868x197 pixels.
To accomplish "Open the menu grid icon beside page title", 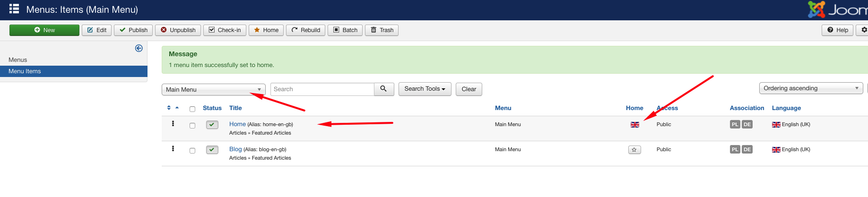I will point(14,9).
